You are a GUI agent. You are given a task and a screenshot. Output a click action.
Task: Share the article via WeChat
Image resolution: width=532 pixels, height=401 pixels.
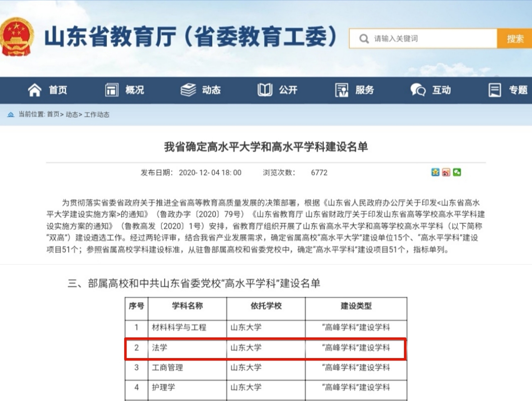point(457,172)
